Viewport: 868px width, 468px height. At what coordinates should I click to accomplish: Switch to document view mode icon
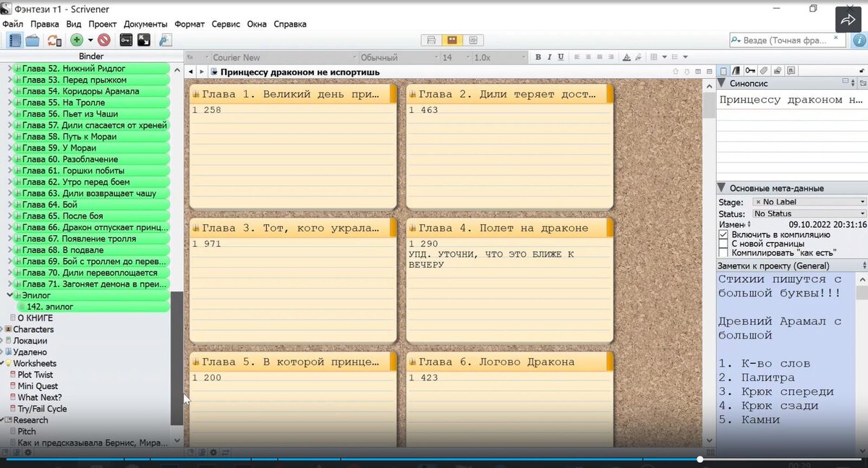tap(432, 41)
